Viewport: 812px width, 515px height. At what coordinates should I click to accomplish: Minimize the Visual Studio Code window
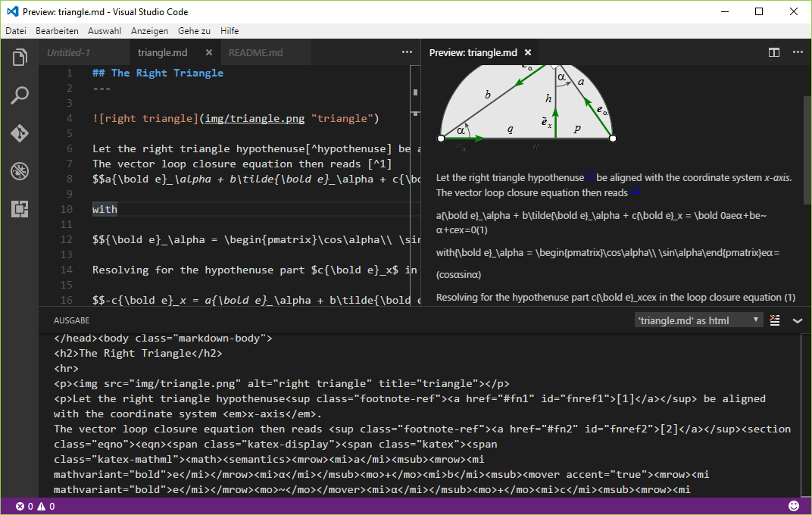[x=725, y=11]
